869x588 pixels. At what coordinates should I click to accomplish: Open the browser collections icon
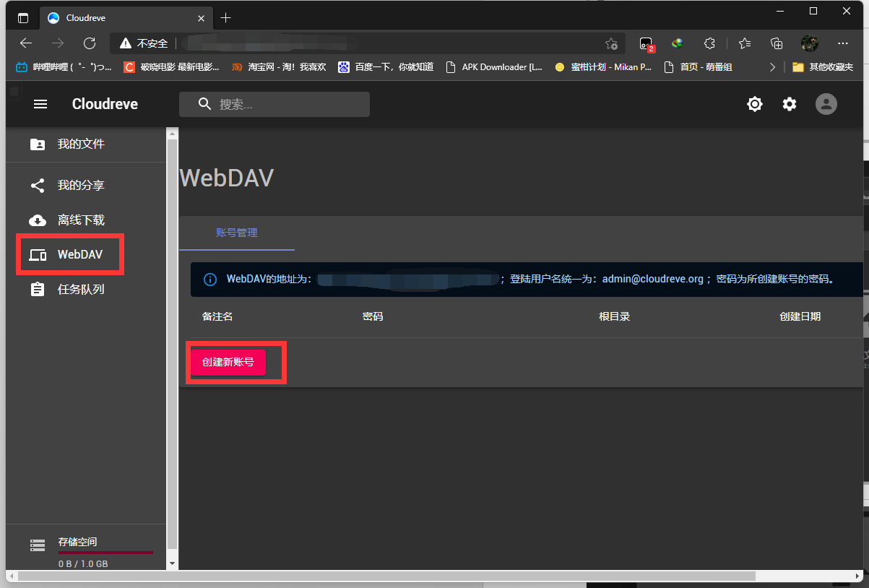777,43
